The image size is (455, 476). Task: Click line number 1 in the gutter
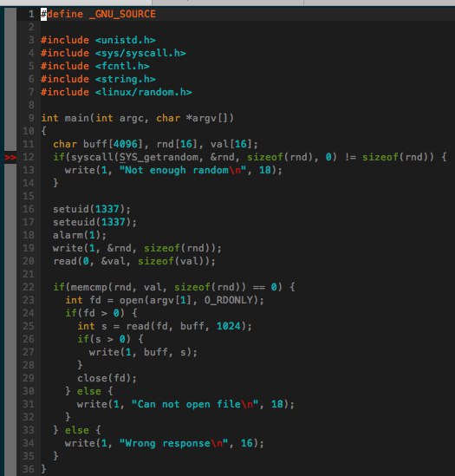[31, 14]
